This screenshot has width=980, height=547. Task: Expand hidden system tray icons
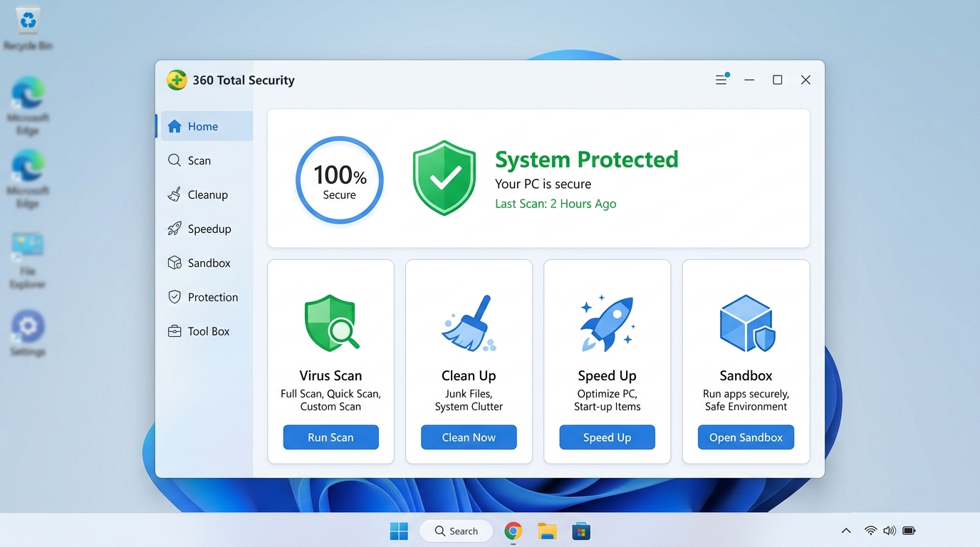[845, 530]
